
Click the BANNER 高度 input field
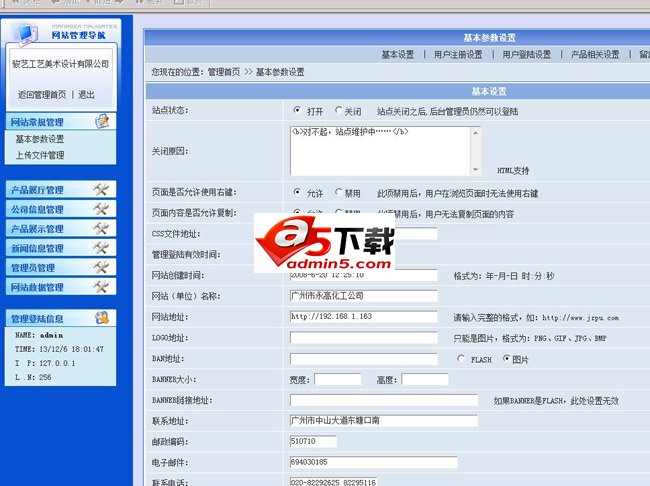424,379
